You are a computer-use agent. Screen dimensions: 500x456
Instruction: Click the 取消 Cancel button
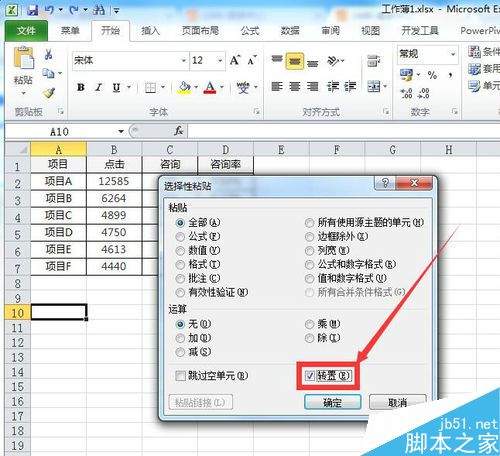[x=398, y=403]
